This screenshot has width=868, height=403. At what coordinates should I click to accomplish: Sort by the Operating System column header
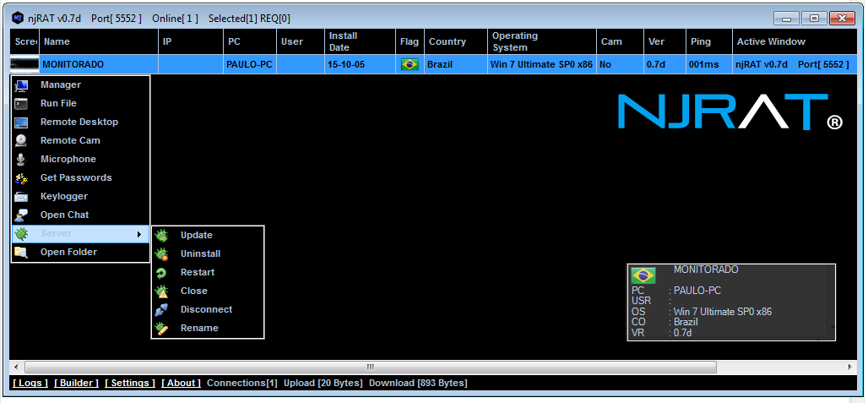pos(542,42)
